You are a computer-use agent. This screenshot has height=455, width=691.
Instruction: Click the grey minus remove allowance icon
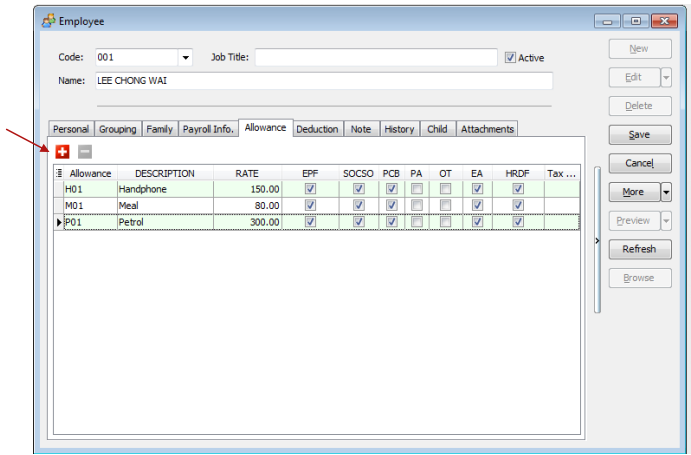click(85, 151)
